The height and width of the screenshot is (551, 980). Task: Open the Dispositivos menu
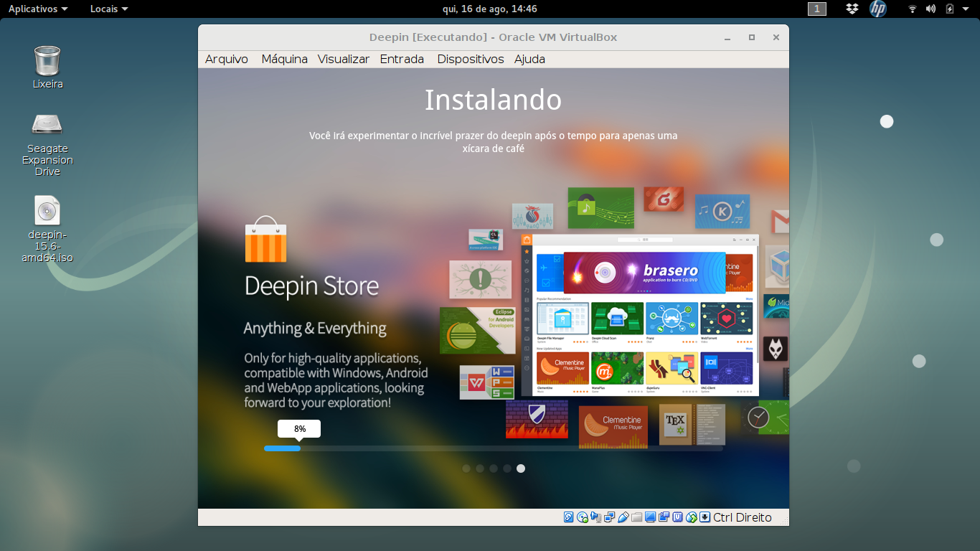tap(471, 60)
